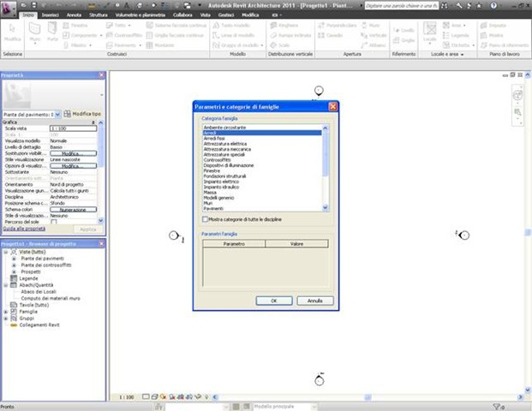Screen dimensions: 532x411
Task: Click the Help question mark icon
Action: (493, 5)
